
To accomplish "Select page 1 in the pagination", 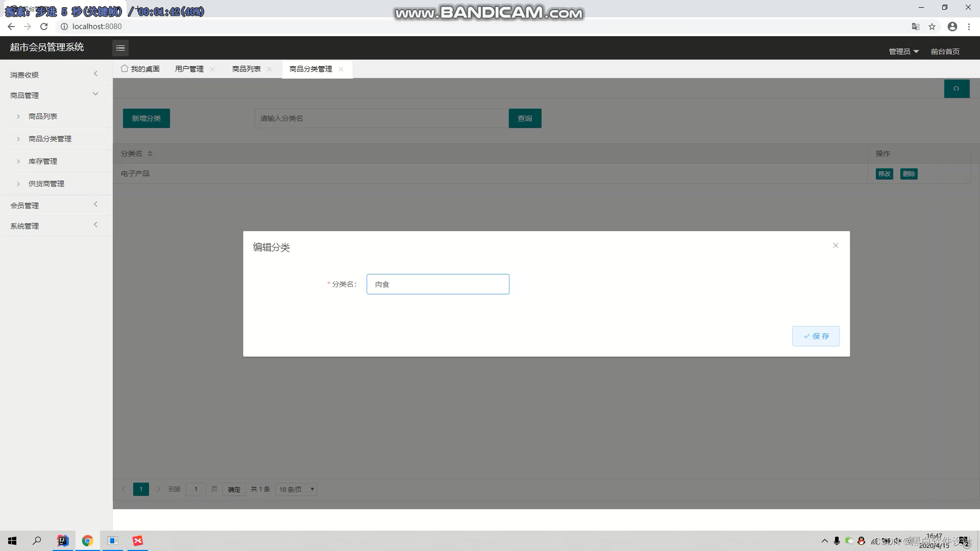I will (x=141, y=489).
